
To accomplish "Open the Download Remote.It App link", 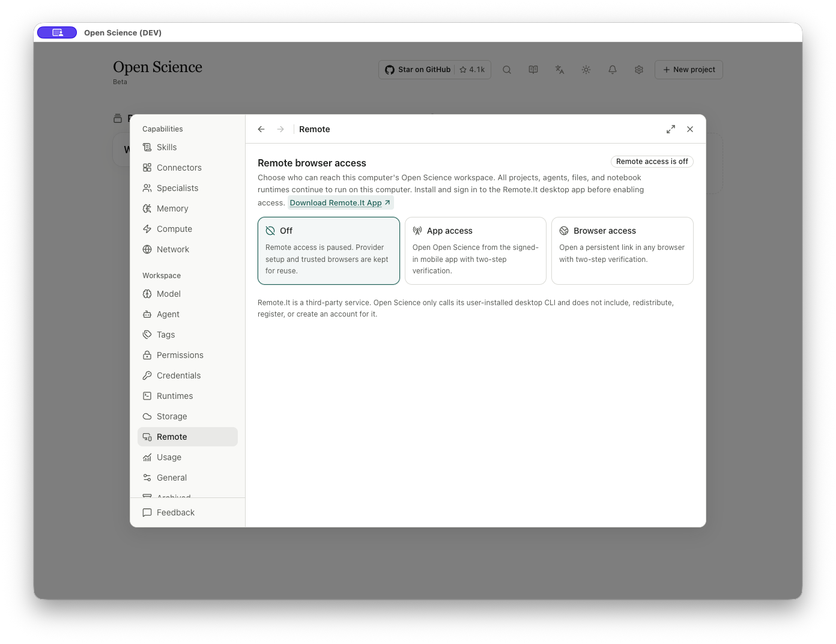I will pyautogui.click(x=341, y=203).
